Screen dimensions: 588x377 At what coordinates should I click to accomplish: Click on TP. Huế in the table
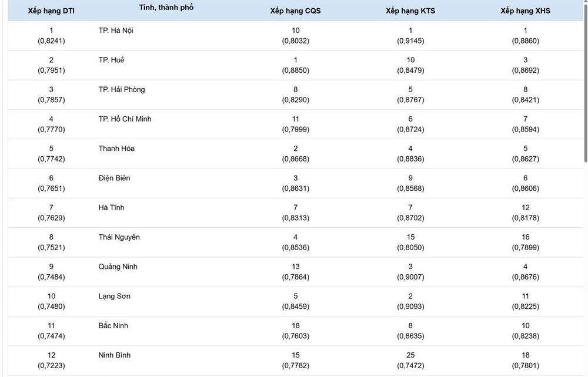coord(112,60)
